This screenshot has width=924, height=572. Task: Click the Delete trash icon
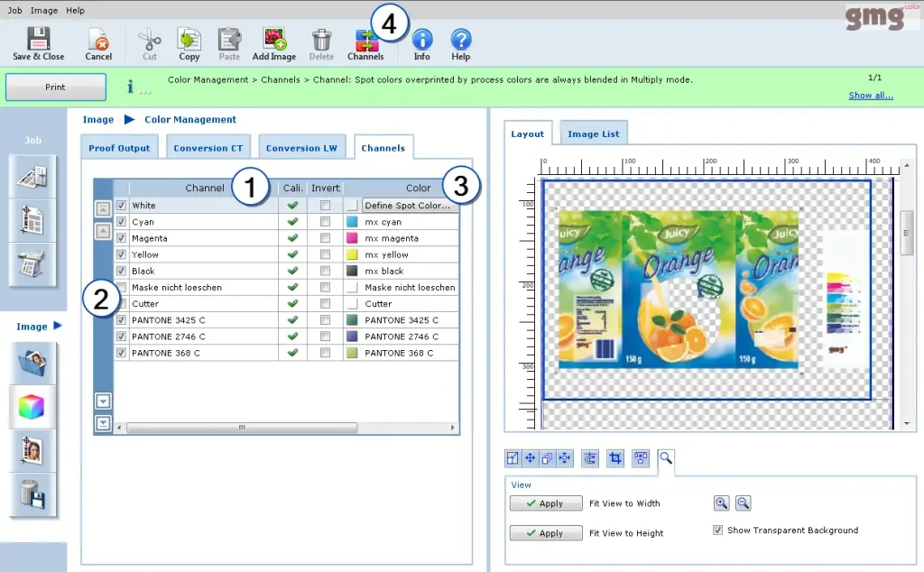321,40
